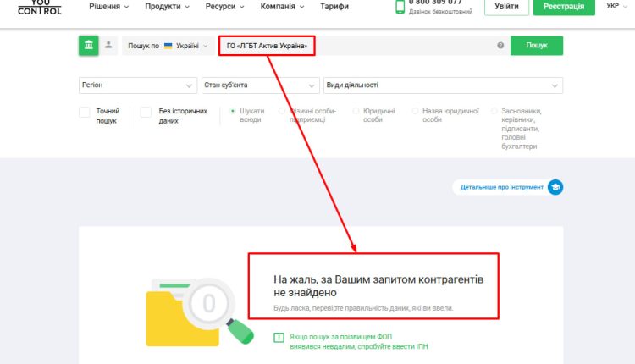Switch to person search icon
This screenshot has width=635, height=364.
tap(108, 46)
